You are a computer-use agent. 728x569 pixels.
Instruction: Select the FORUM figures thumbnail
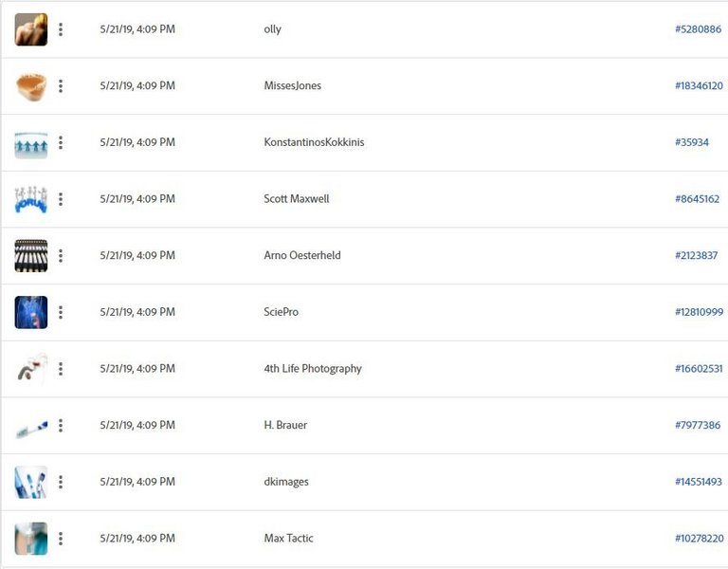(31, 199)
